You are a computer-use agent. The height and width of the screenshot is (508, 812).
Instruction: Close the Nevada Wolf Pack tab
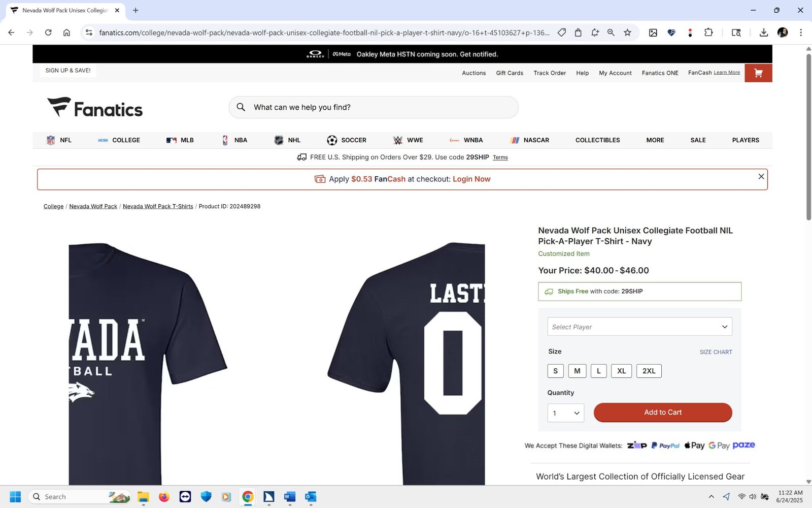click(117, 10)
